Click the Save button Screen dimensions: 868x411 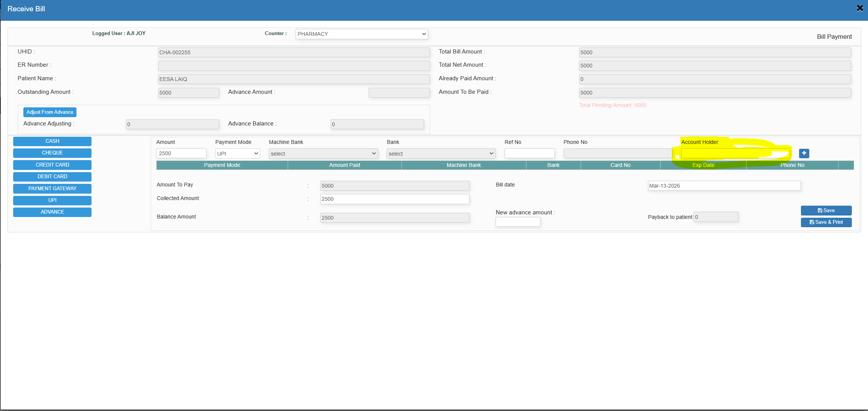click(826, 211)
